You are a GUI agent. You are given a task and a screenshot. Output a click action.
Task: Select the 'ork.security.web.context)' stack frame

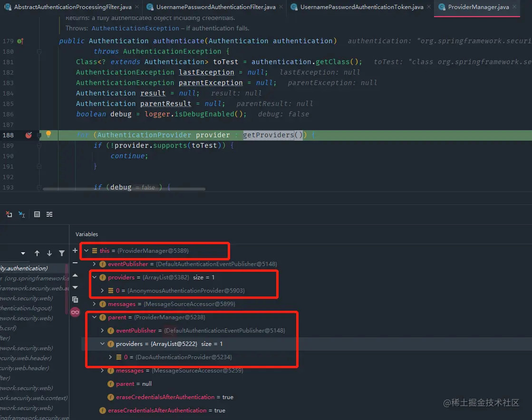[x=33, y=398]
